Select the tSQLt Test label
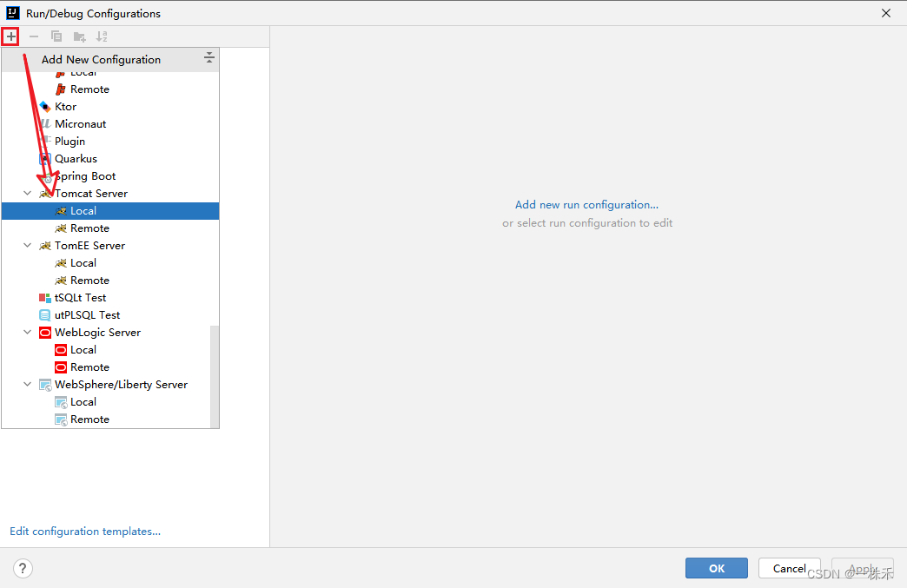This screenshot has width=907, height=588. 81,297
